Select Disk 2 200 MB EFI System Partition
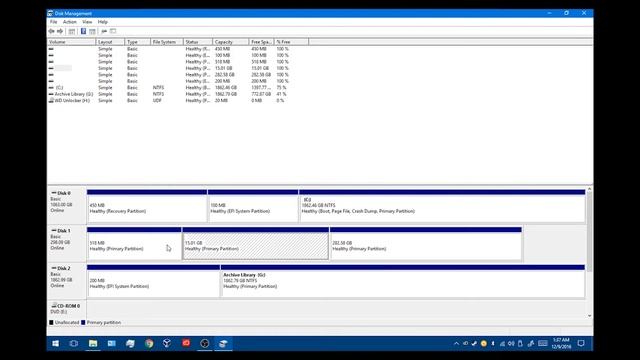 click(x=153, y=281)
